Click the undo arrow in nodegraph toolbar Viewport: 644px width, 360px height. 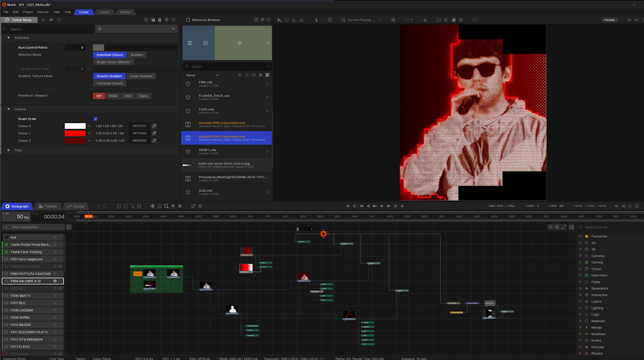pyautogui.click(x=98, y=206)
